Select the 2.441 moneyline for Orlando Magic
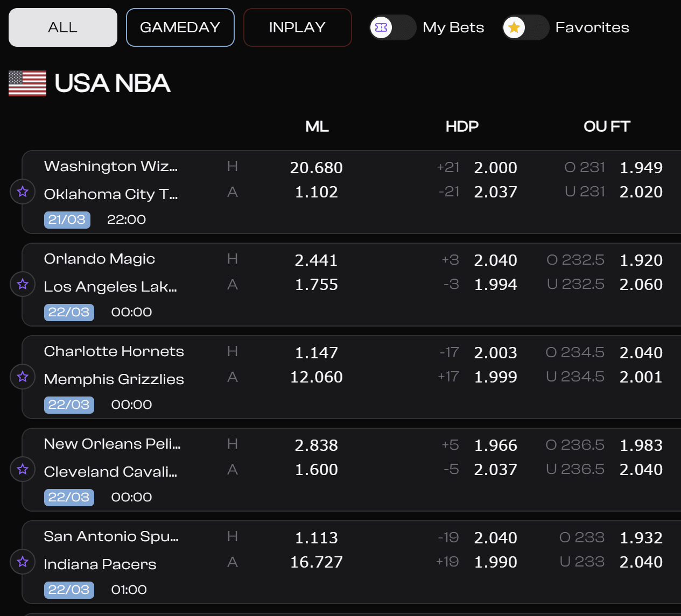The image size is (681, 616). click(x=317, y=260)
